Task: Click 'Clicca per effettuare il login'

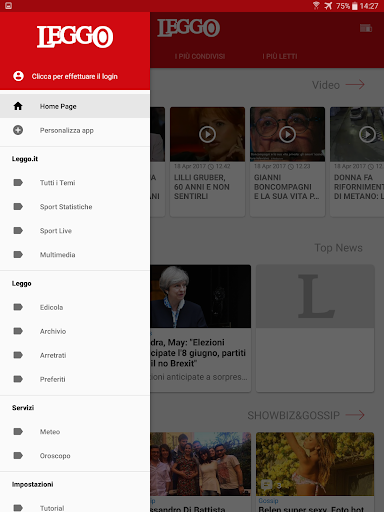Action: 75,76
